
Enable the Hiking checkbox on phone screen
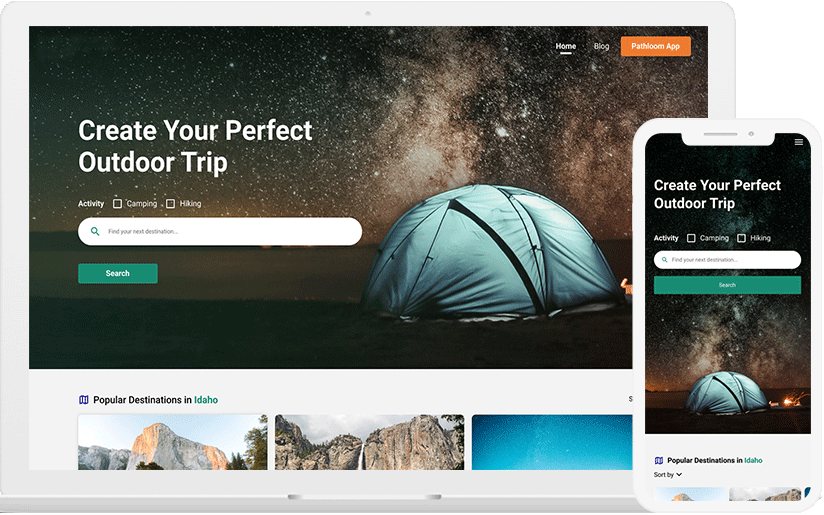[741, 238]
